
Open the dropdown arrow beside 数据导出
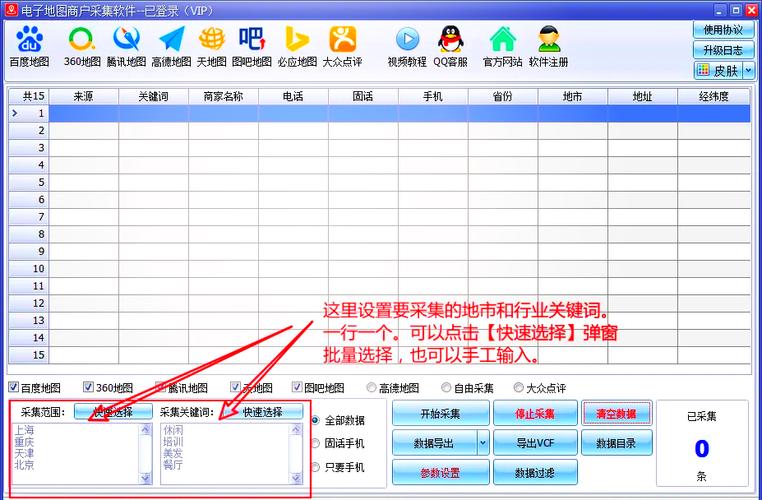(x=483, y=441)
